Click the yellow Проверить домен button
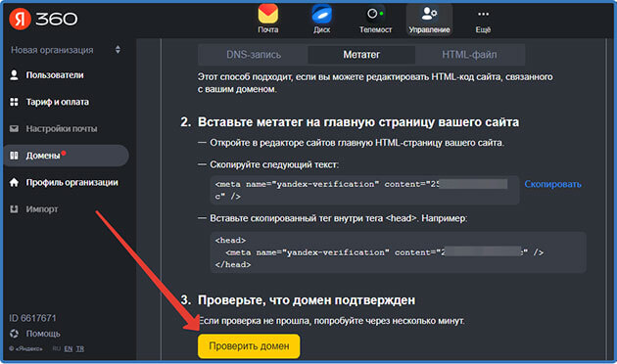 tap(249, 346)
